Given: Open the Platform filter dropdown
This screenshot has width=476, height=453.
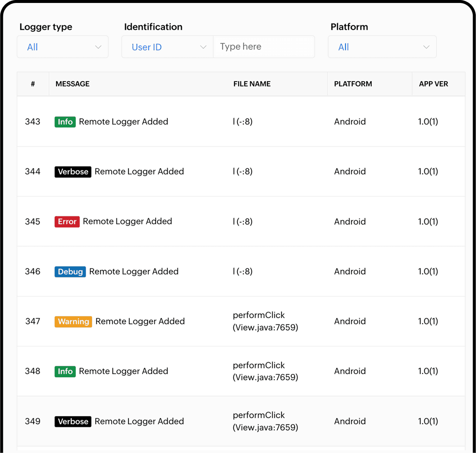Looking at the screenshot, I should click(x=382, y=47).
